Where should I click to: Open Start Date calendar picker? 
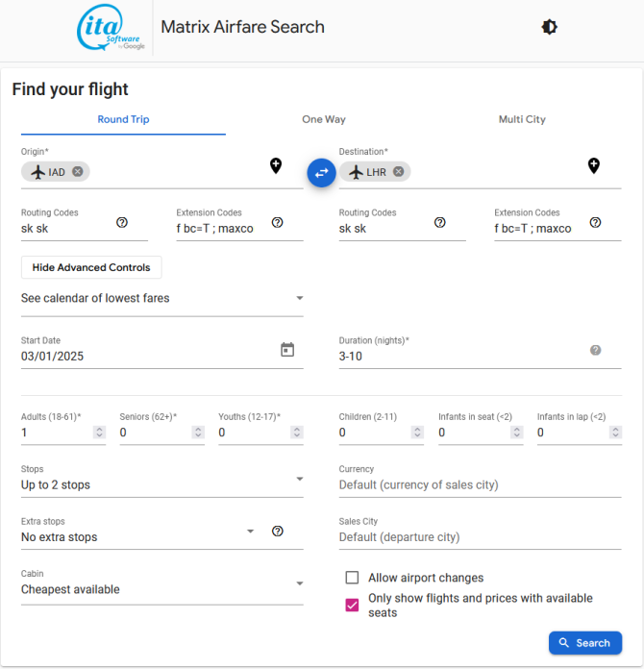click(287, 350)
